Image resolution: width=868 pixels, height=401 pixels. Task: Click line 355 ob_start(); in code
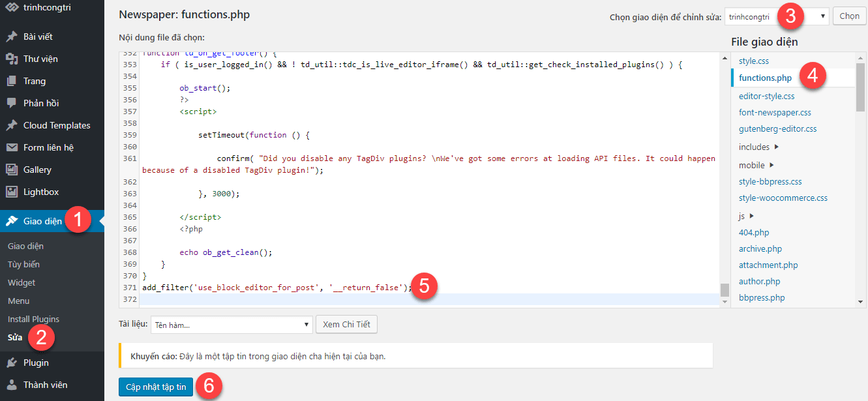tap(205, 88)
